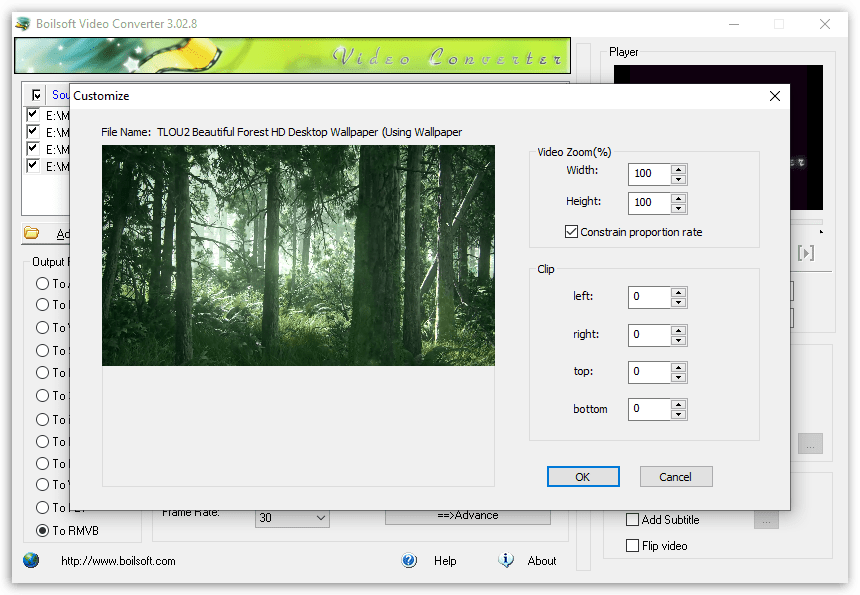Click the Help question mark icon

pyautogui.click(x=409, y=561)
